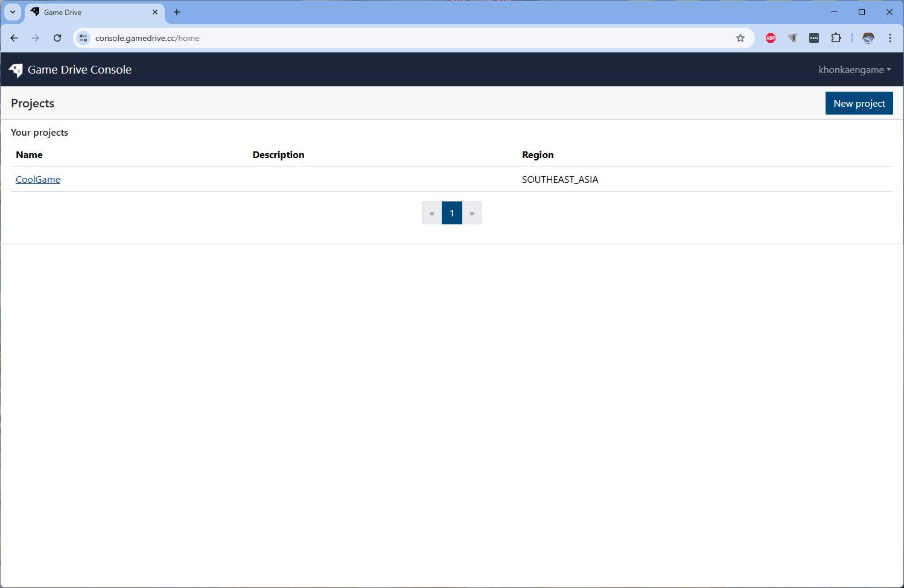Expand the khonkaengame account dropdown
Screen dimensions: 904x588
854,70
